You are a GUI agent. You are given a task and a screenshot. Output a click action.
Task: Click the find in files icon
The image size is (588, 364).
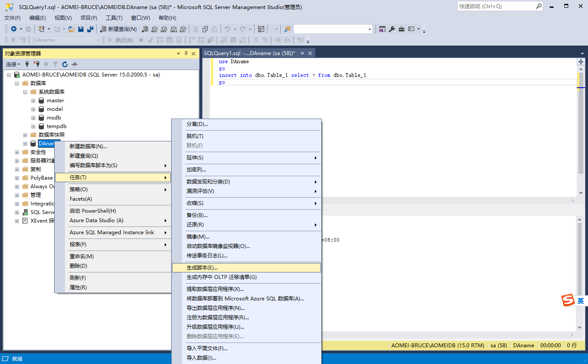[287, 29]
